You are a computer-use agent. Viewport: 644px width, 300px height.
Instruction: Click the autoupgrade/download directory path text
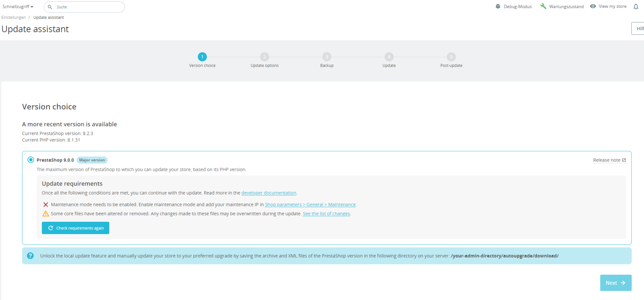pos(505,256)
